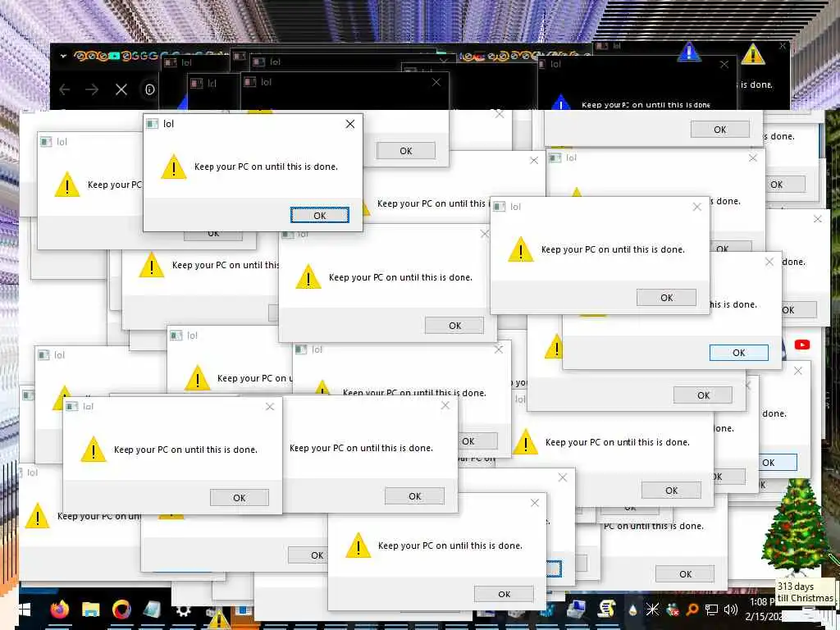
Task: Open the Windows Start menu
Action: tap(25, 609)
